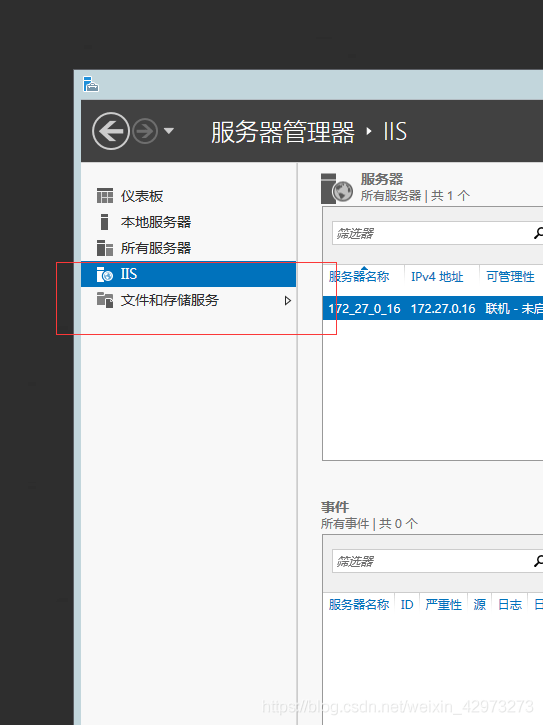Sort by 可管理性 column

point(511,276)
